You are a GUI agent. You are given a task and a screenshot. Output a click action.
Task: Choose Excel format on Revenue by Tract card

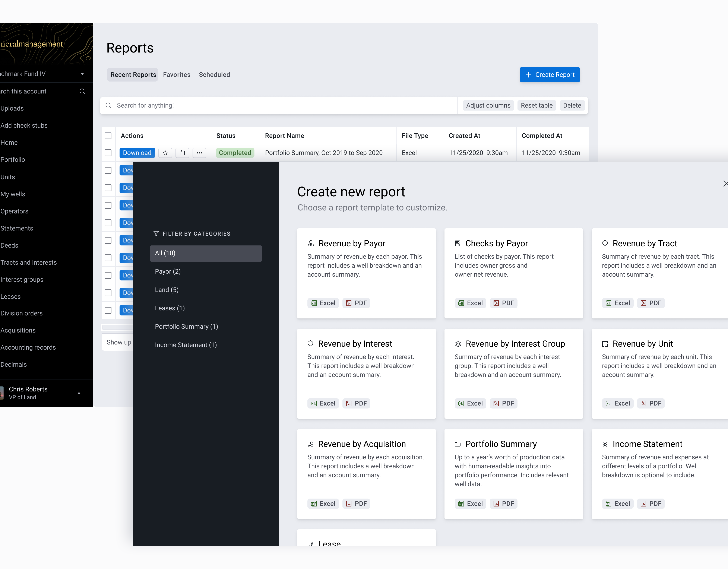[618, 303]
